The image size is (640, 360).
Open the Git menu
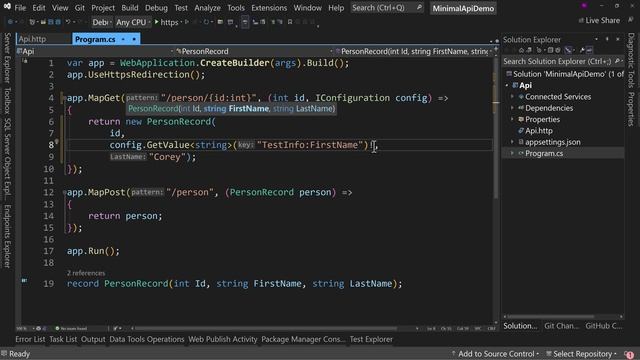click(80, 8)
